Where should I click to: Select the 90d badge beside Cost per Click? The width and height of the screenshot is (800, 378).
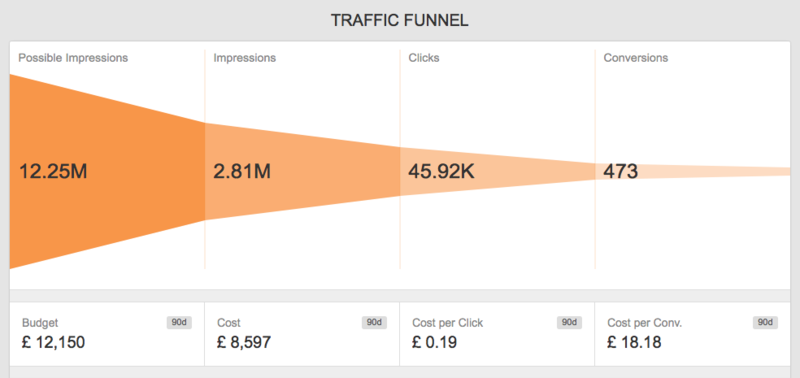569,322
